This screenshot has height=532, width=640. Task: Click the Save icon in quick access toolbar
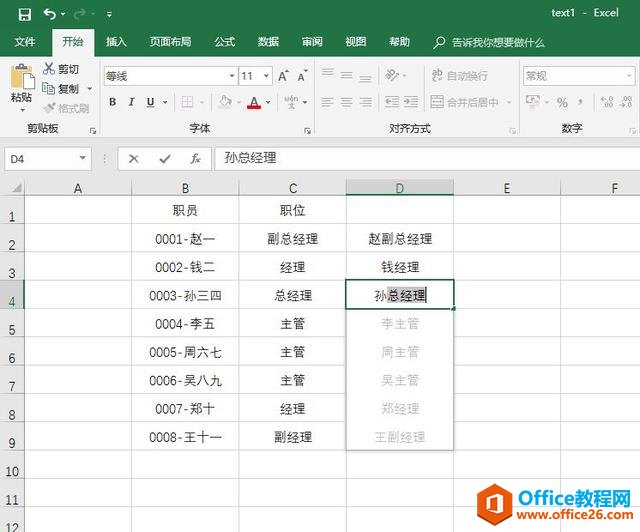click(24, 15)
